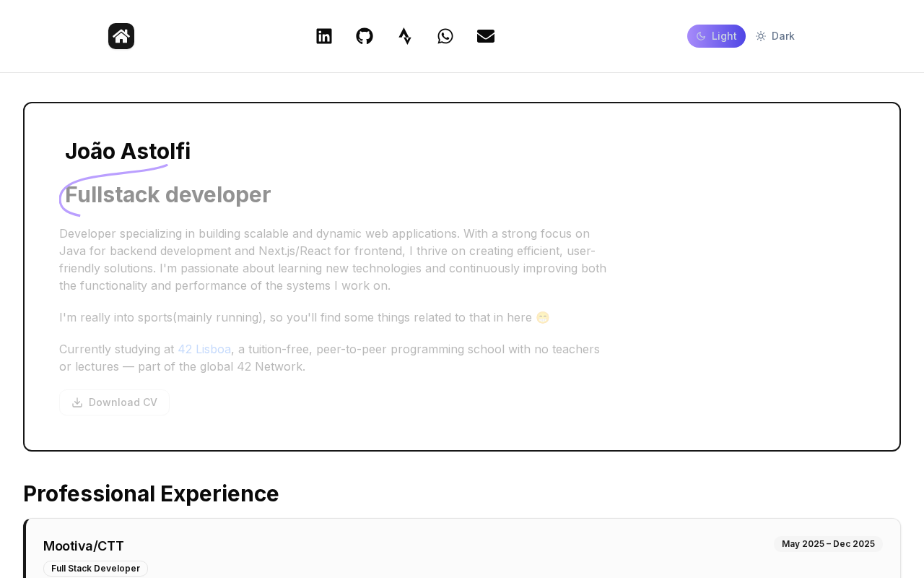Click the sun icon in the theme switcher

tap(761, 36)
